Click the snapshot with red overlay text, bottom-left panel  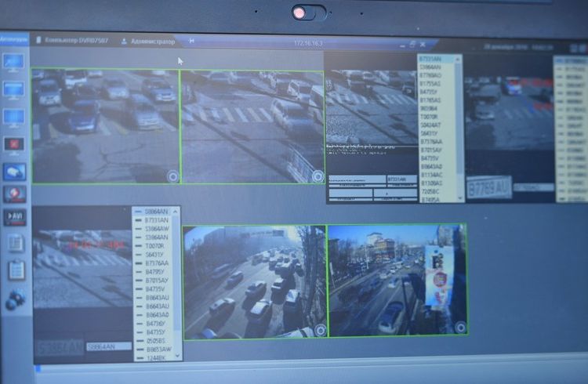pyautogui.click(x=82, y=267)
